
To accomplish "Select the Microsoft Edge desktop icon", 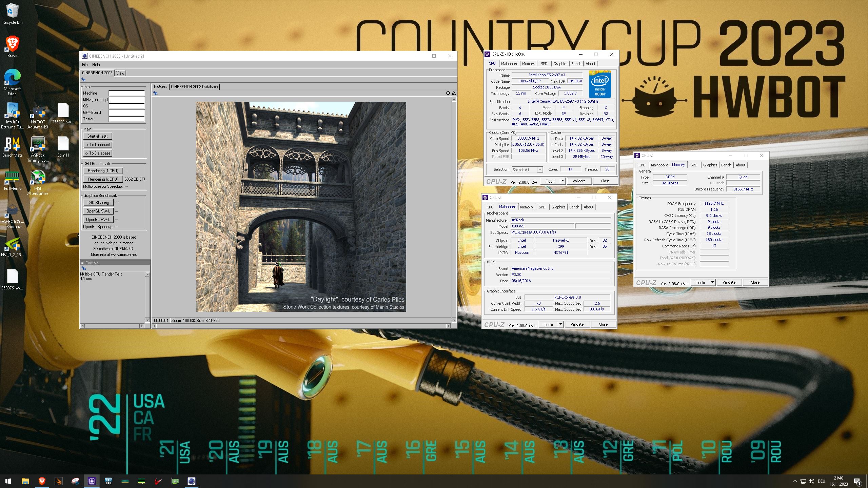I will pos(12,82).
